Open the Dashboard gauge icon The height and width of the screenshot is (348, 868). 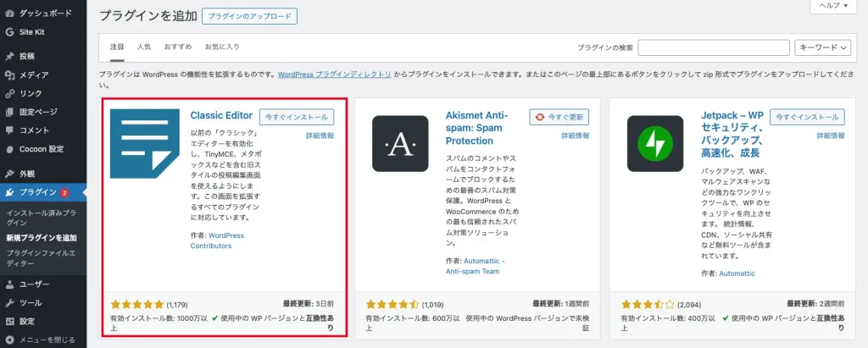(8, 14)
